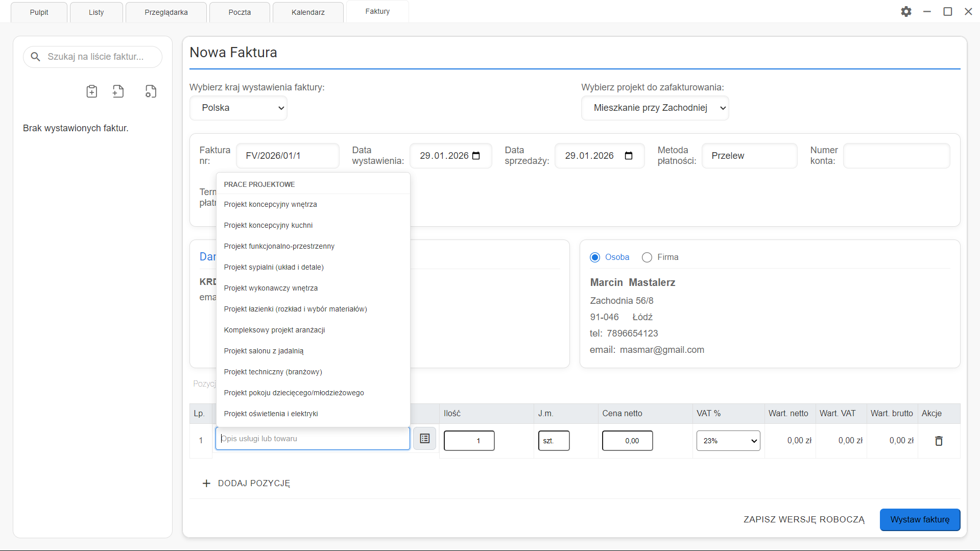
Task: Click the Wystaw fakturę button
Action: (920, 519)
